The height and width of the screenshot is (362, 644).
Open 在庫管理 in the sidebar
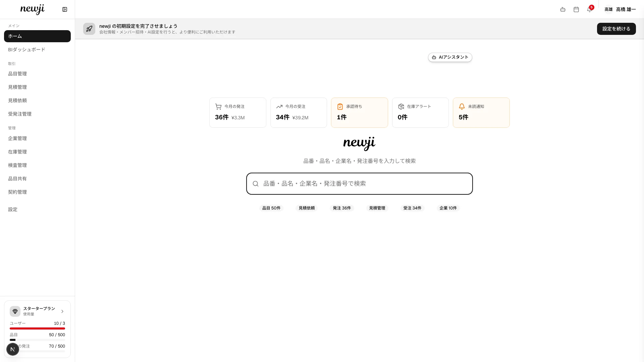pos(37,152)
